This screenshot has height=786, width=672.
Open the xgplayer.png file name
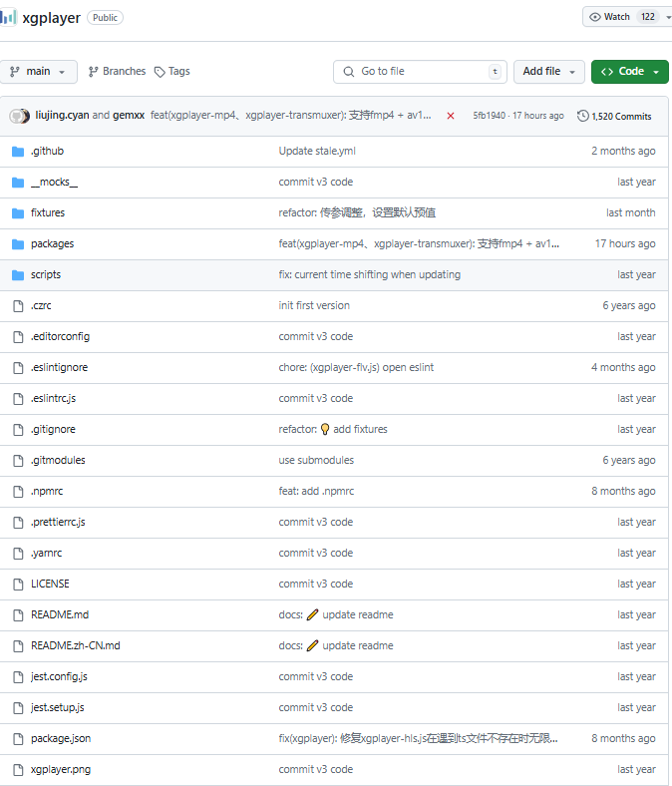coord(61,769)
